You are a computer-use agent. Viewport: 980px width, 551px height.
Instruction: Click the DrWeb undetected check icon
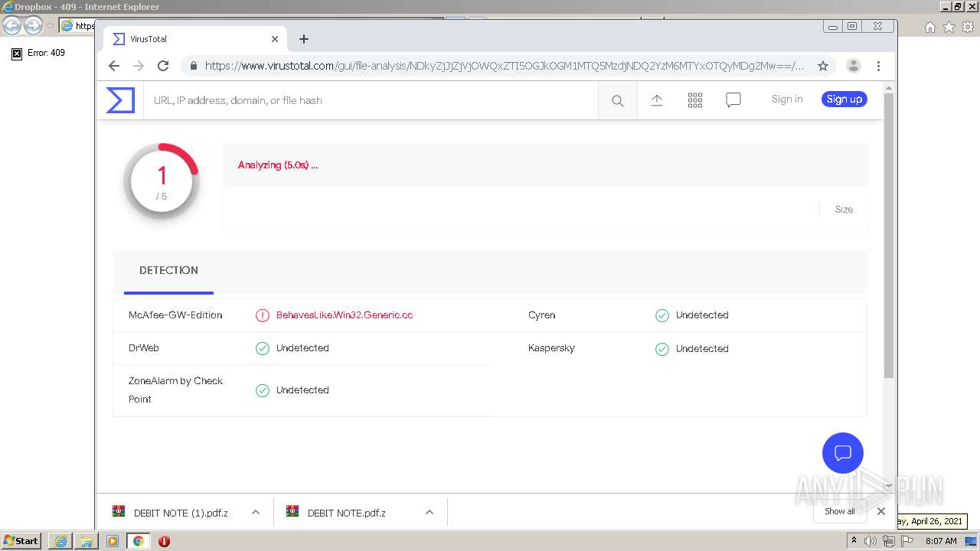pyautogui.click(x=263, y=348)
